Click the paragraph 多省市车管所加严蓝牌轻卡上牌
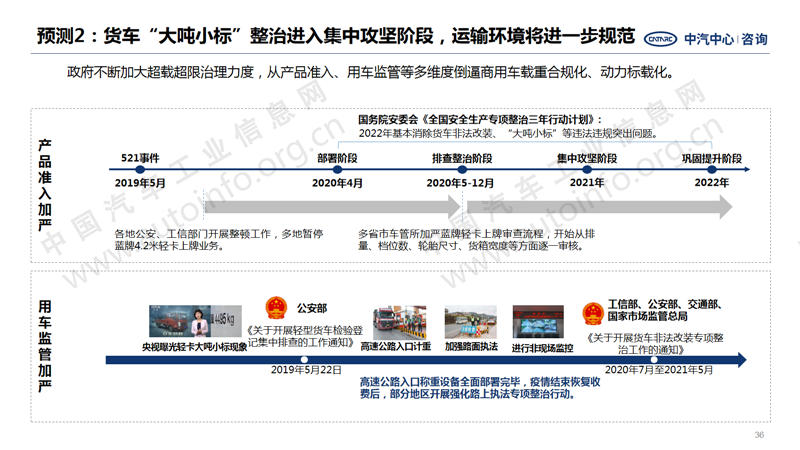 tap(477, 240)
